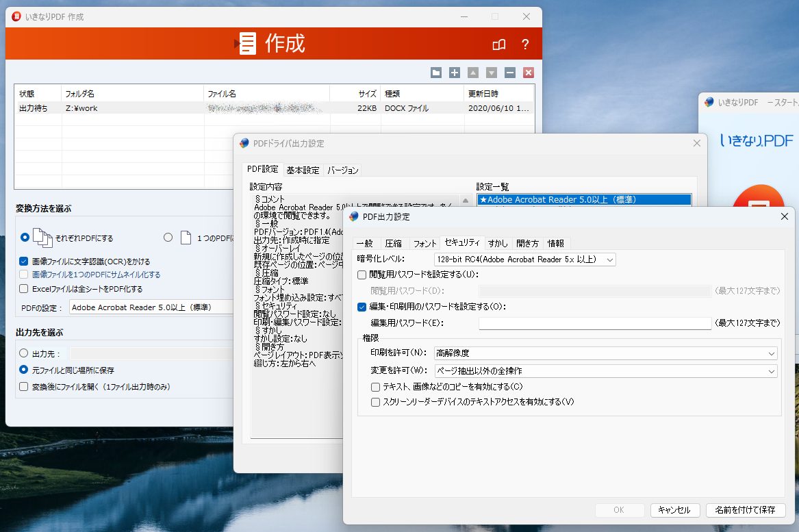The width and height of the screenshot is (799, 532).
Task: Uncheck 編集・印刷用のパスワードを設定する checkbox
Action: click(362, 307)
